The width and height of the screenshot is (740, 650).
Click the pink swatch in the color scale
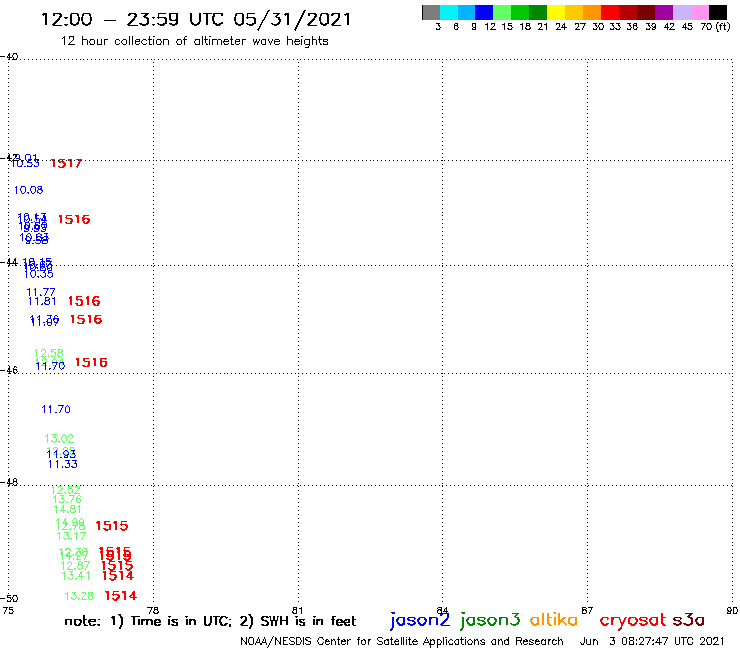pyautogui.click(x=700, y=12)
